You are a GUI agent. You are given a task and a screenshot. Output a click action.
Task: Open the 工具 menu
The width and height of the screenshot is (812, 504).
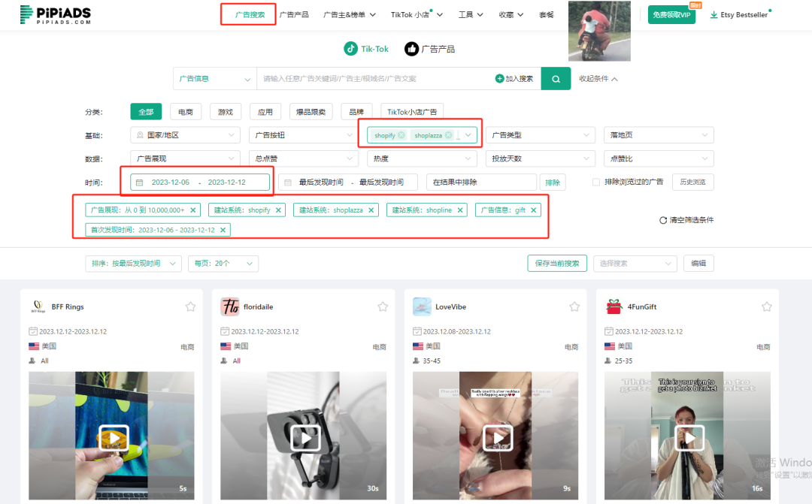(471, 14)
